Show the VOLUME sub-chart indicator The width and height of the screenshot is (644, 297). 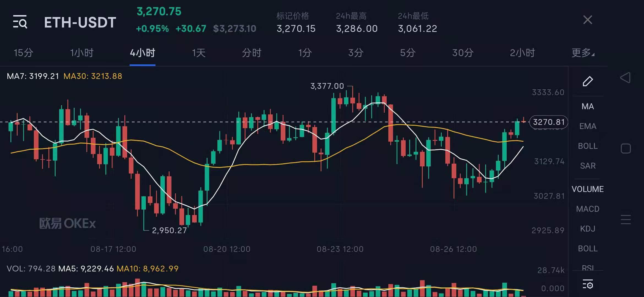[588, 189]
